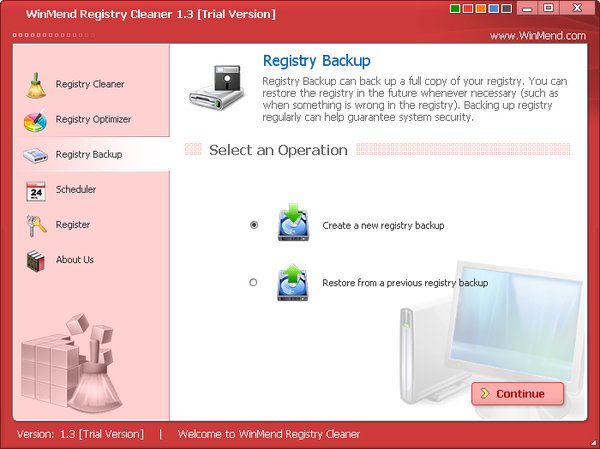600x449 pixels.
Task: Click the Registry Optimizer pie chart icon
Action: click(x=35, y=120)
